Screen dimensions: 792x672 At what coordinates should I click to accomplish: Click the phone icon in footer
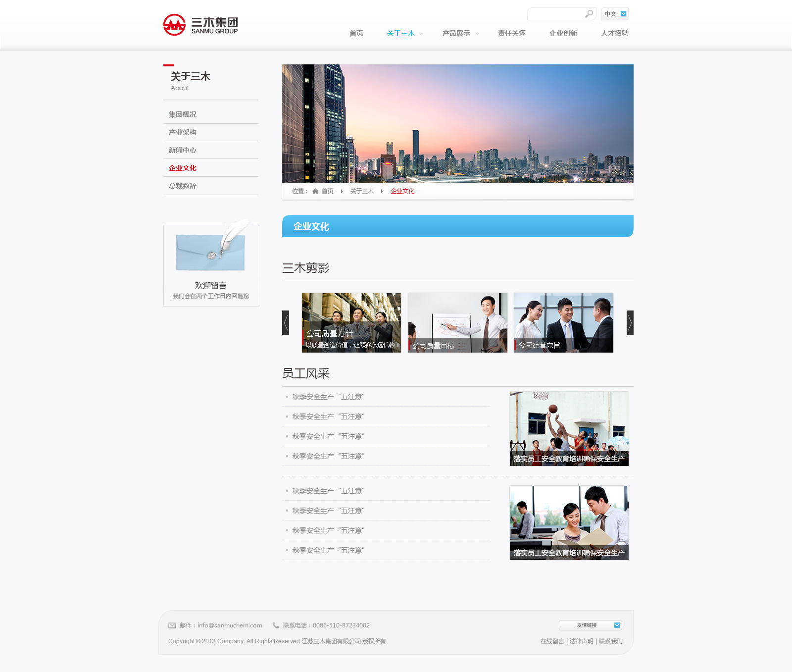point(276,625)
